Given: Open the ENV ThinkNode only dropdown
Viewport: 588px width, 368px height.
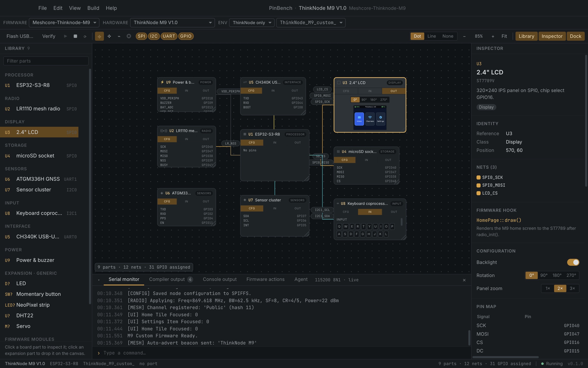Looking at the screenshot, I should pyautogui.click(x=252, y=23).
